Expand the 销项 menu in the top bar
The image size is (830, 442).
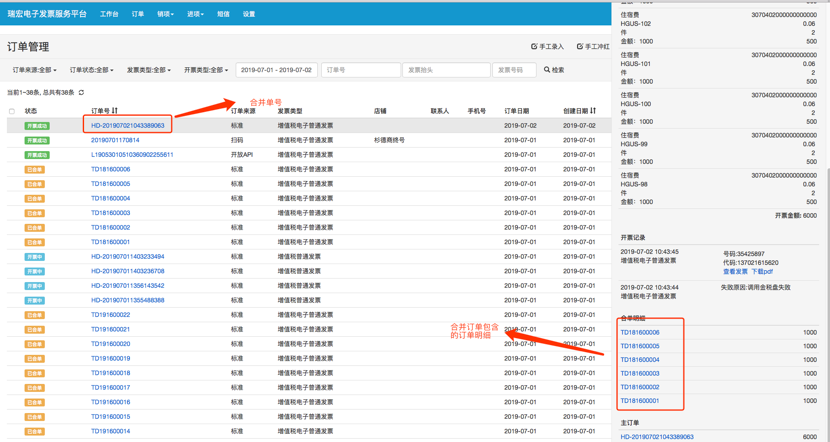click(x=165, y=14)
